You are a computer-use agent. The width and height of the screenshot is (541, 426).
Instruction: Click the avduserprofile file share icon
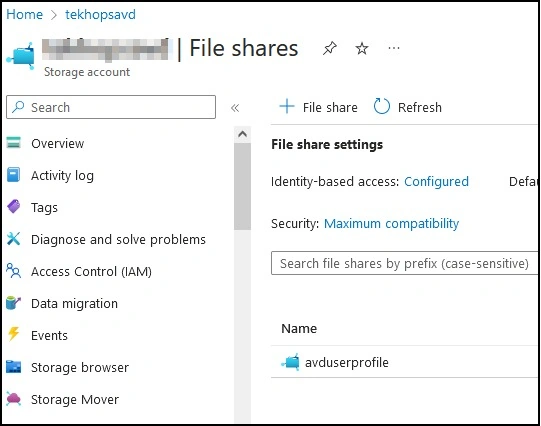(x=291, y=362)
